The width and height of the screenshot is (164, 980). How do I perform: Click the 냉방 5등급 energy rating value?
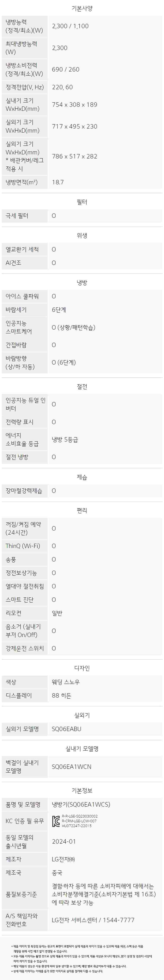(x=65, y=440)
